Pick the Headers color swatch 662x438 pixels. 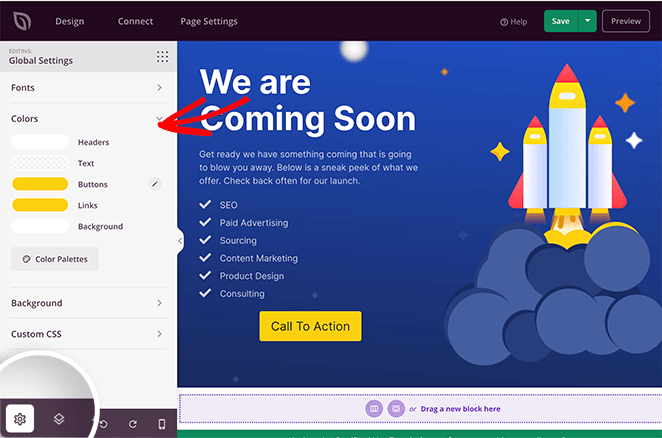click(x=40, y=141)
